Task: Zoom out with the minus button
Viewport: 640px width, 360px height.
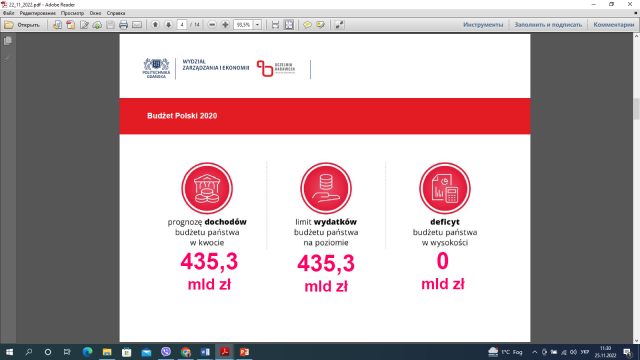Action: click(212, 25)
